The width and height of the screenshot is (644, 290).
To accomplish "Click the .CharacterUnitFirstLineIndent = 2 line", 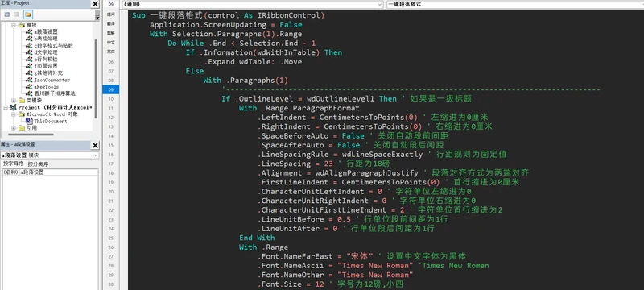I will click(x=380, y=210).
